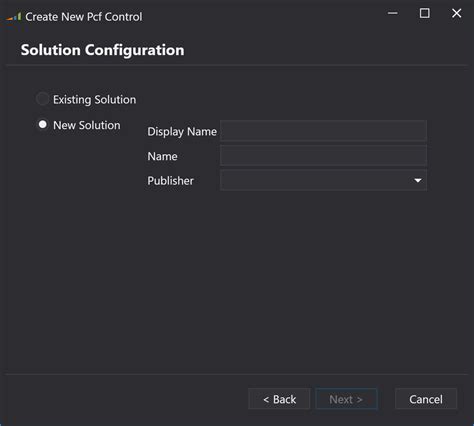Click the Existing Solution label text
The height and width of the screenshot is (426, 474).
click(x=95, y=99)
